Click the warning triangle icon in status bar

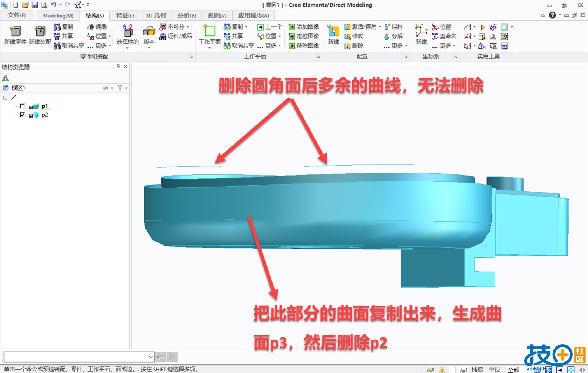click(442, 370)
